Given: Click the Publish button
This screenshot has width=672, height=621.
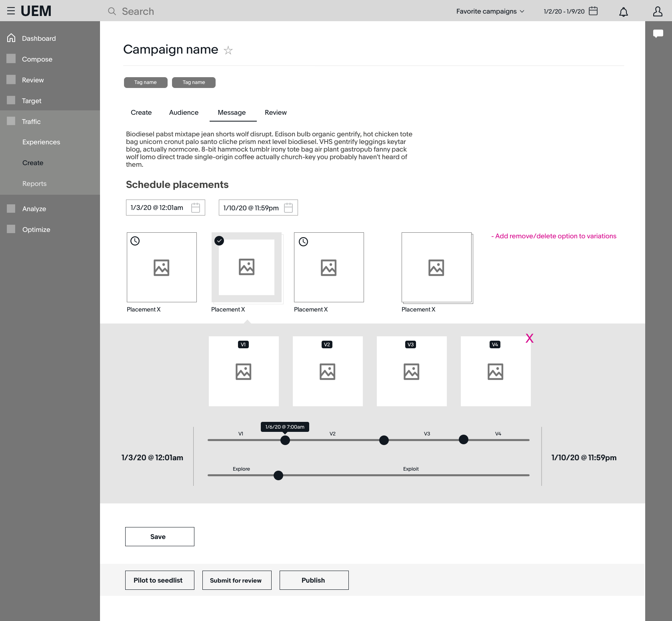Looking at the screenshot, I should pos(314,580).
